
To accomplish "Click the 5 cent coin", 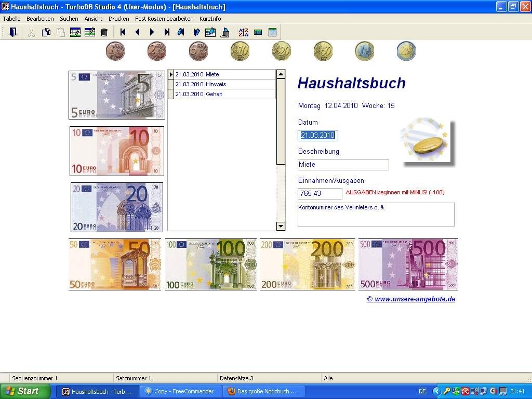I will point(198,51).
